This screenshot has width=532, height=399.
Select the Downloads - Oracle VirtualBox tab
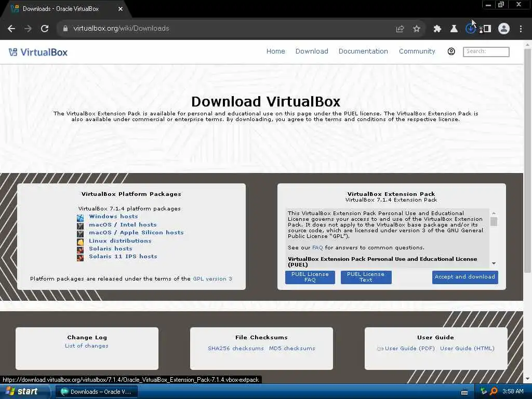[66, 9]
